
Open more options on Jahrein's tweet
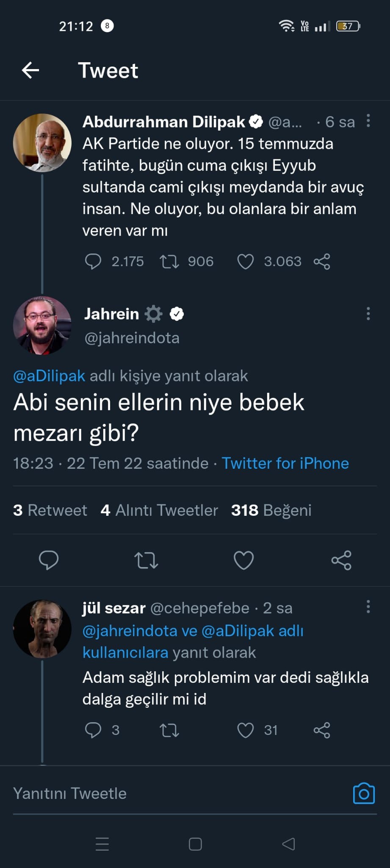click(x=368, y=314)
